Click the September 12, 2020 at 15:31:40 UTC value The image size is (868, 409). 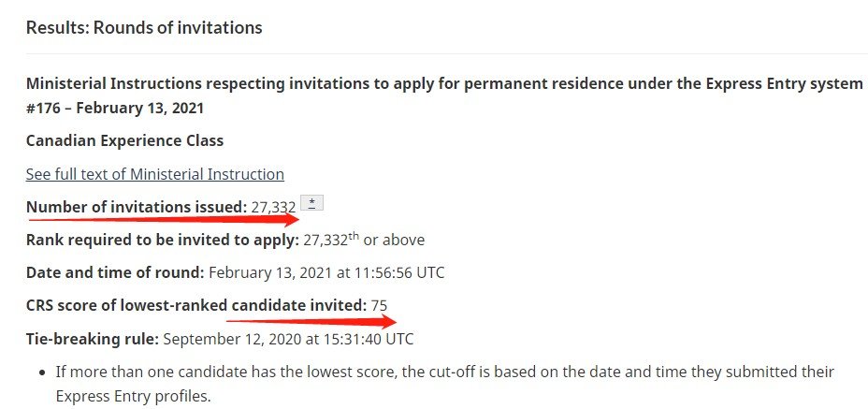[x=288, y=339]
